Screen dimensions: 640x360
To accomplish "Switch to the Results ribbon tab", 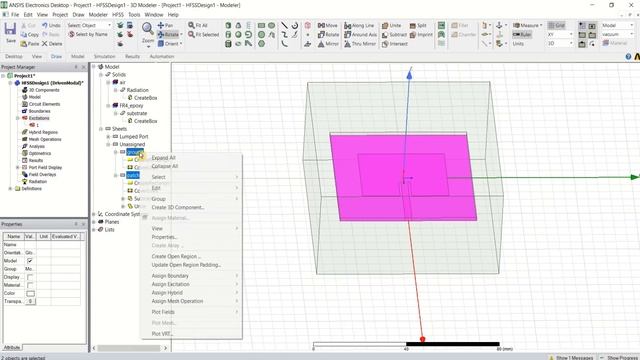I will (132, 56).
